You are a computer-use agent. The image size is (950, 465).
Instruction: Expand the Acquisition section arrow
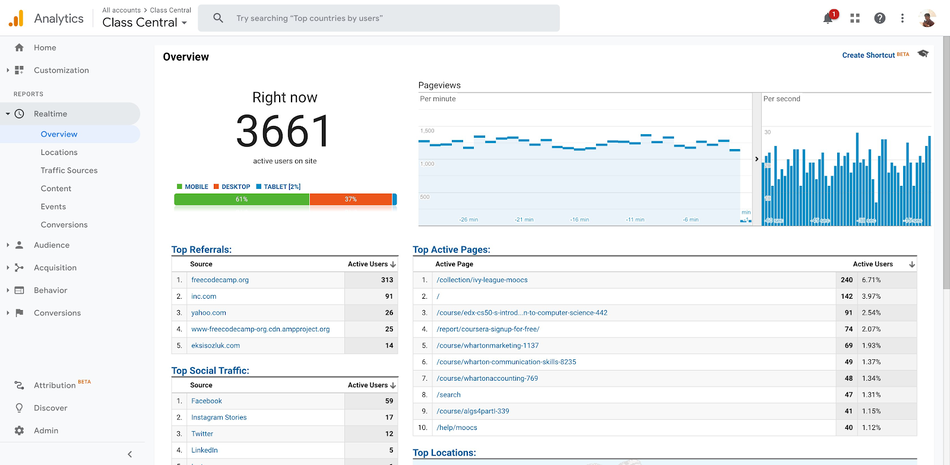pyautogui.click(x=8, y=267)
